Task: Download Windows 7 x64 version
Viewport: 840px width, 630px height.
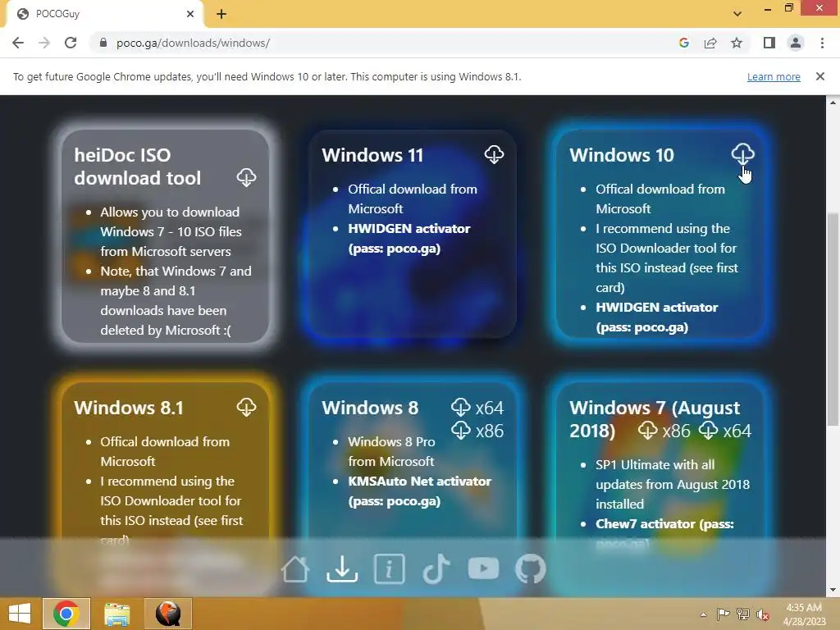Action: [x=725, y=430]
